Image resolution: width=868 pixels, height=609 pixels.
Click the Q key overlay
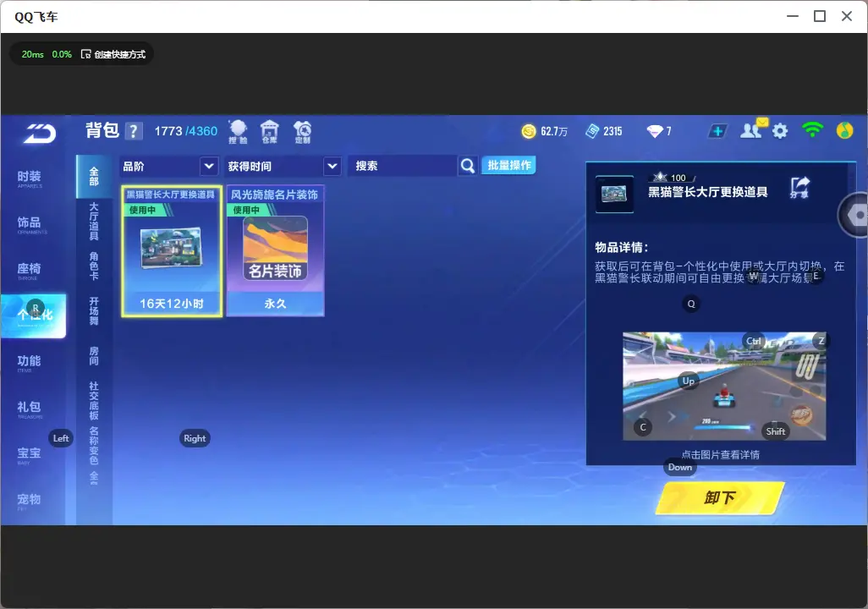[x=691, y=304]
